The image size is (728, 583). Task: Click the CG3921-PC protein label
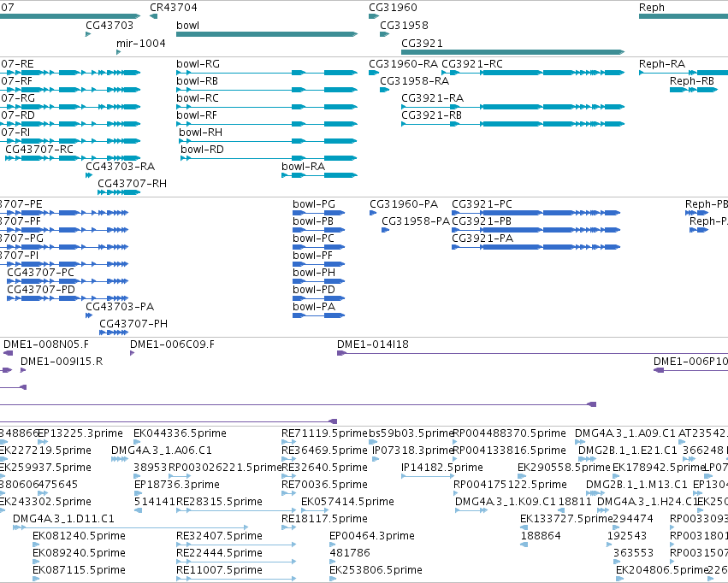482,204
